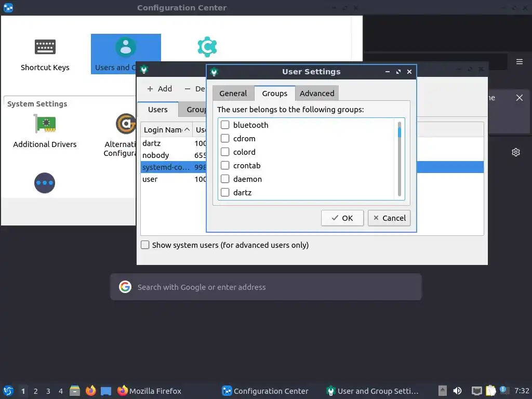Launch file manager from the panel
532x399 pixels.
pyautogui.click(x=75, y=391)
